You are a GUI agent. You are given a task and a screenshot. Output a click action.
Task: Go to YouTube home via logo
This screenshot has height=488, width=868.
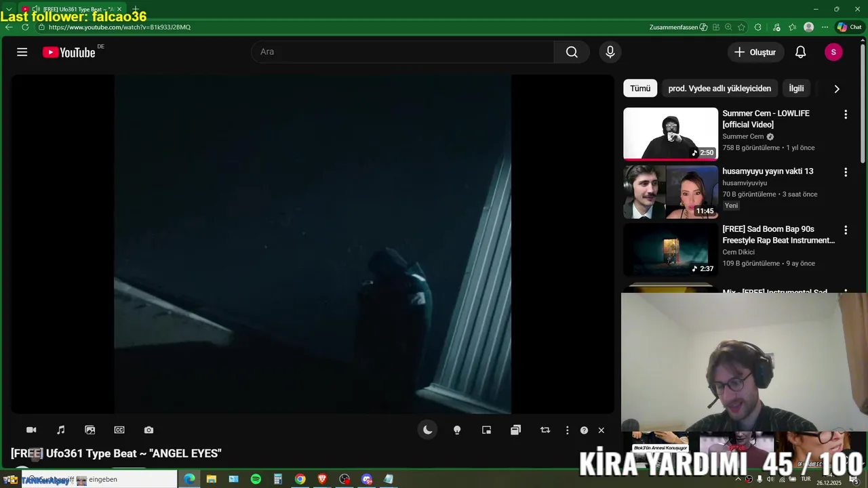69,52
